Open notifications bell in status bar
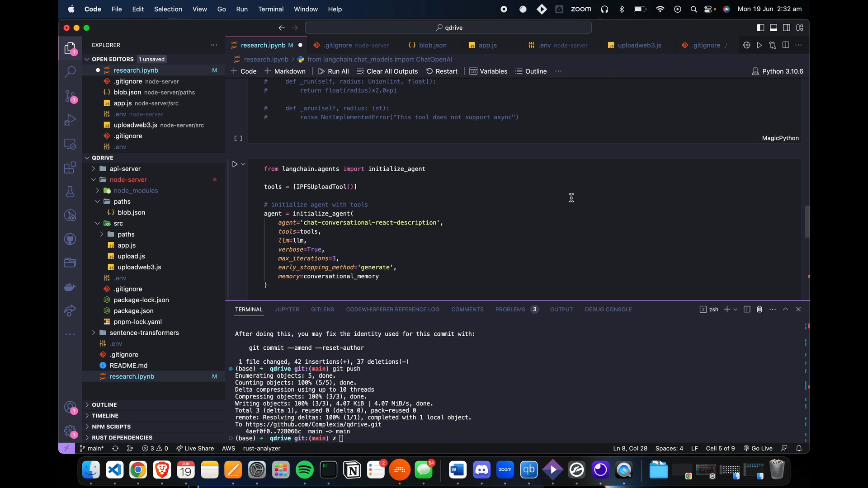The width and height of the screenshot is (868, 488). [799, 449]
